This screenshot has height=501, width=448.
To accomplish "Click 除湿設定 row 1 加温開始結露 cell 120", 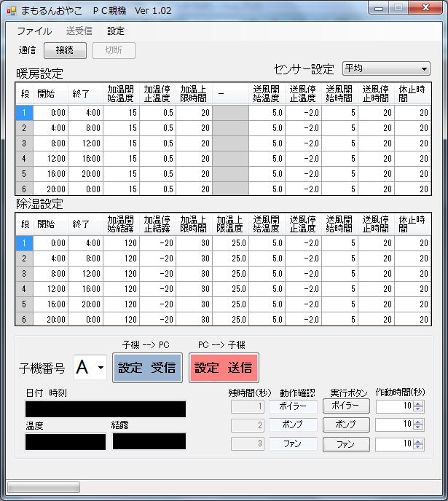I will tap(121, 243).
